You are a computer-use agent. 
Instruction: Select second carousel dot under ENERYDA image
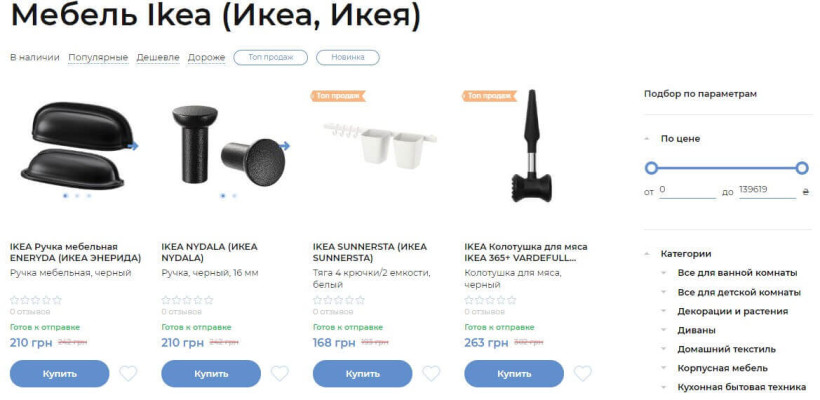point(77,196)
